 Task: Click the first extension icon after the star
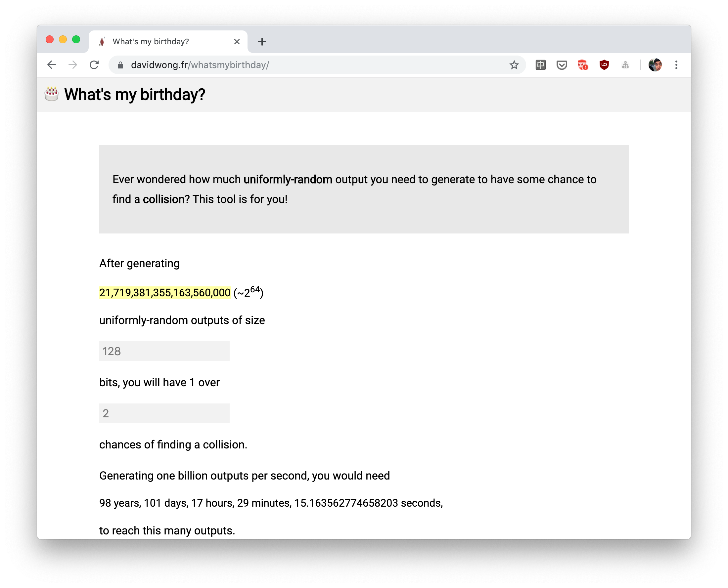pos(541,65)
